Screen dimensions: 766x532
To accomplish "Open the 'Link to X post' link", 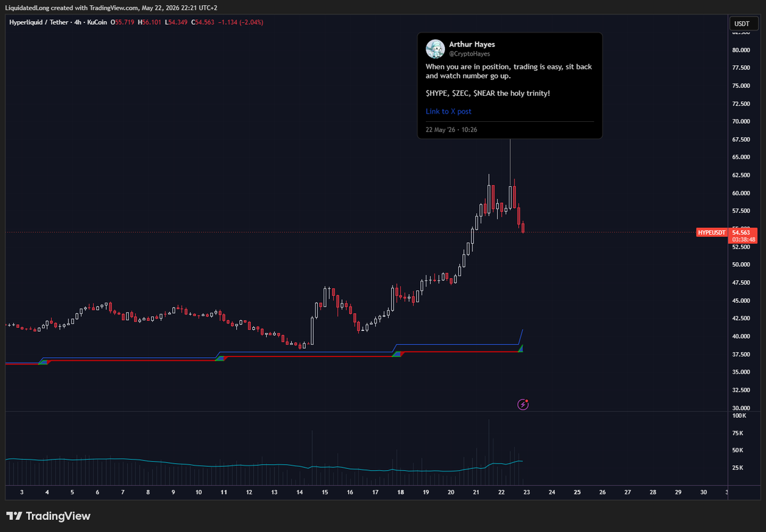I will [x=449, y=112].
